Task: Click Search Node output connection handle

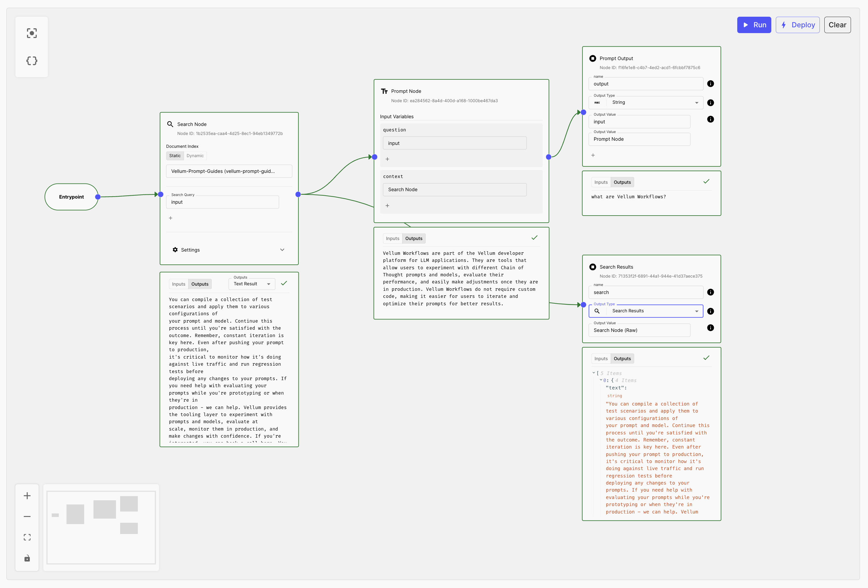Action: pos(298,194)
